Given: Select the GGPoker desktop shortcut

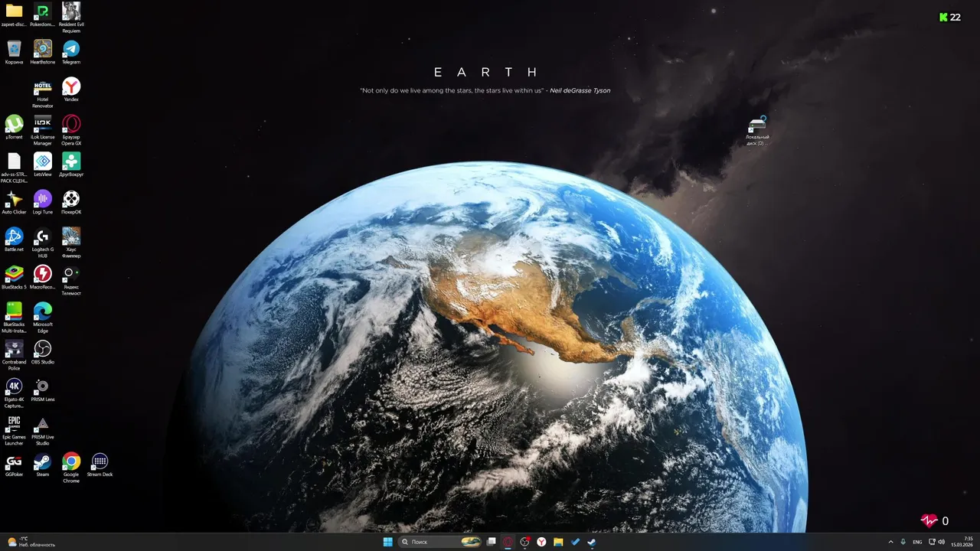Looking at the screenshot, I should 14,465.
